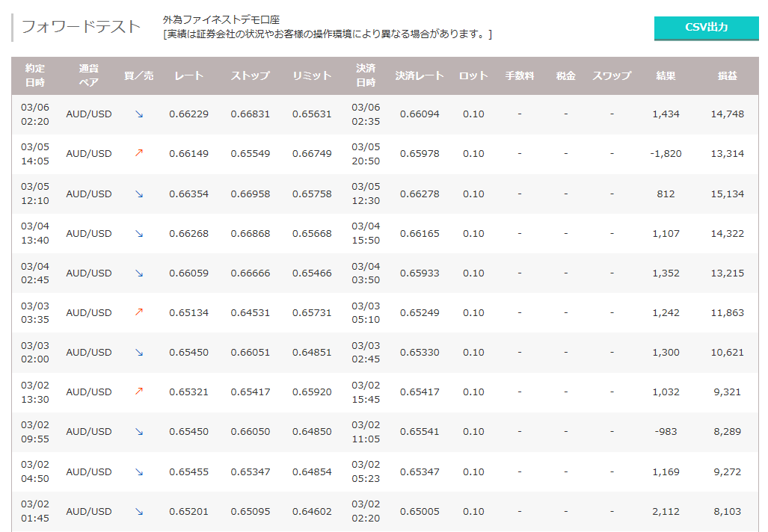Select the result value 1,169

tap(666, 471)
